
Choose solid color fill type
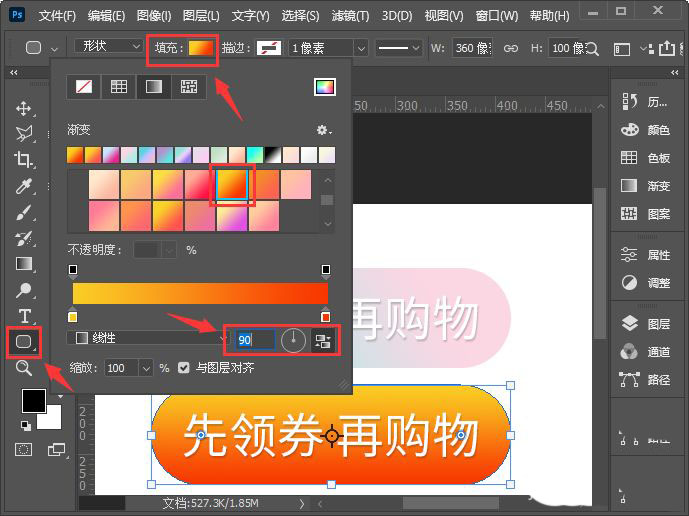[x=119, y=87]
